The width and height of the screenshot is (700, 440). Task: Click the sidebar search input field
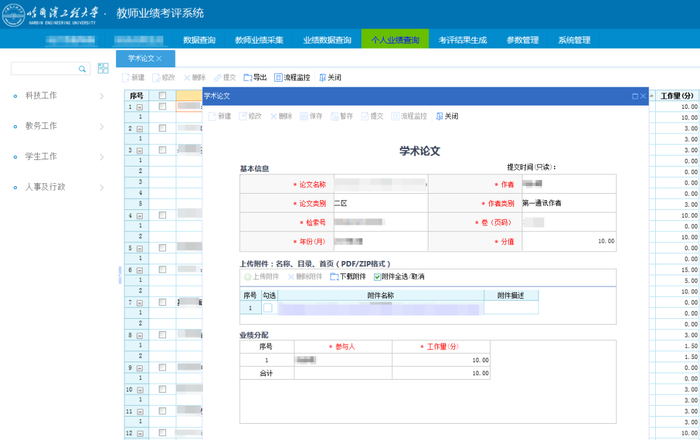pyautogui.click(x=44, y=69)
